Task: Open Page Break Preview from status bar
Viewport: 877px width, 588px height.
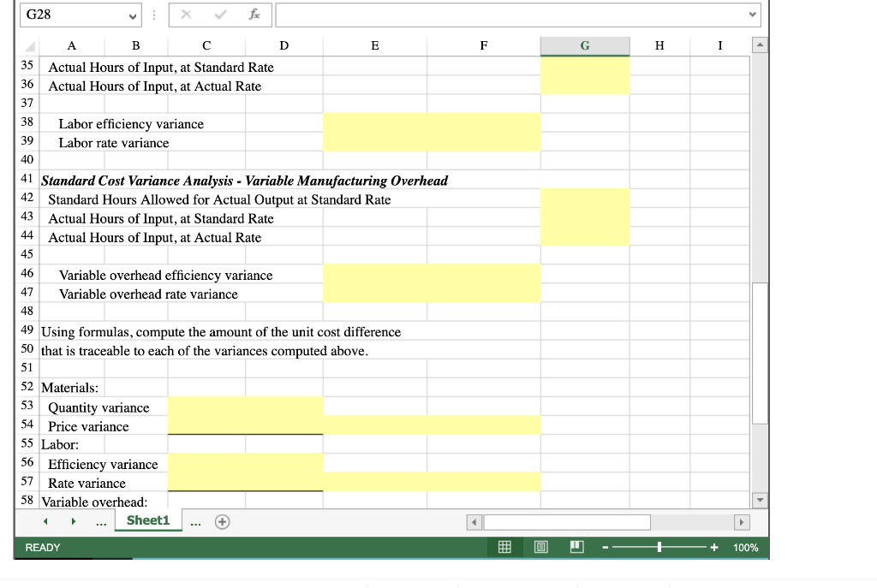Action: point(575,547)
